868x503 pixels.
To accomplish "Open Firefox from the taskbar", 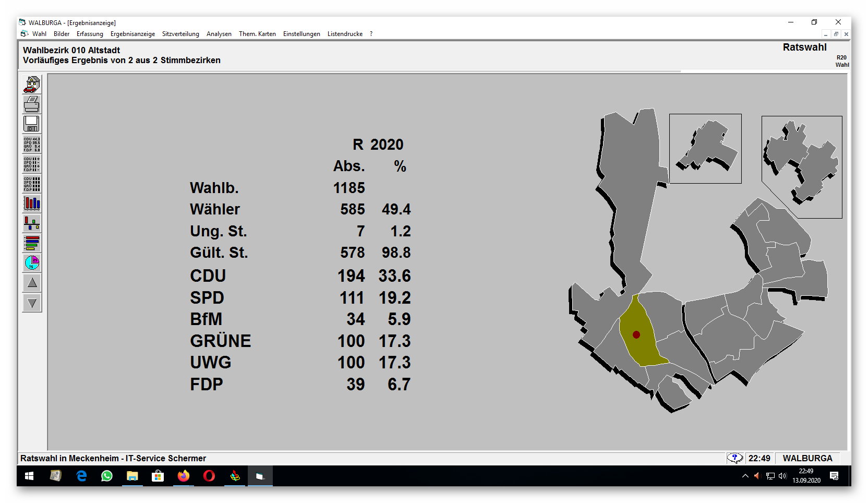I will [x=183, y=476].
